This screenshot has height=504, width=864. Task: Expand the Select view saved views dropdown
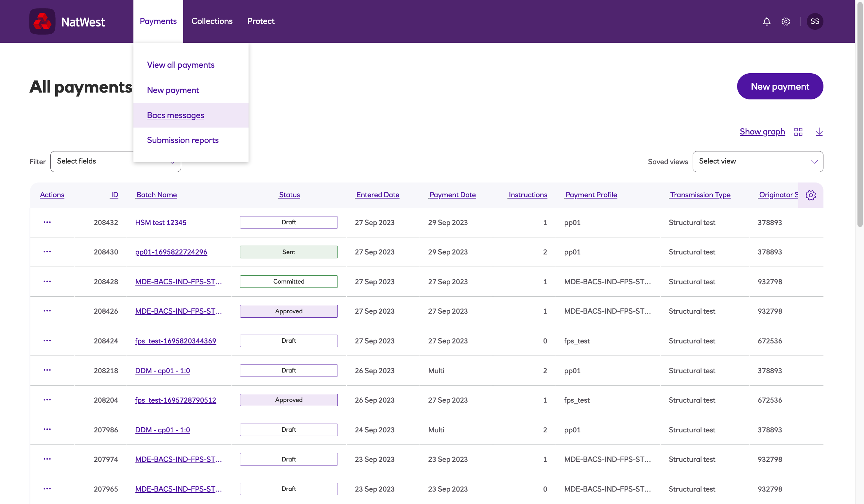(x=758, y=162)
